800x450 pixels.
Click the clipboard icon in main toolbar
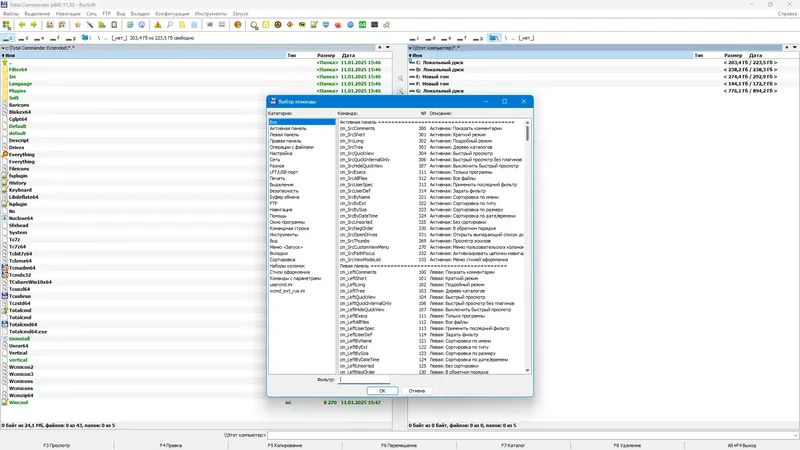tap(114, 24)
